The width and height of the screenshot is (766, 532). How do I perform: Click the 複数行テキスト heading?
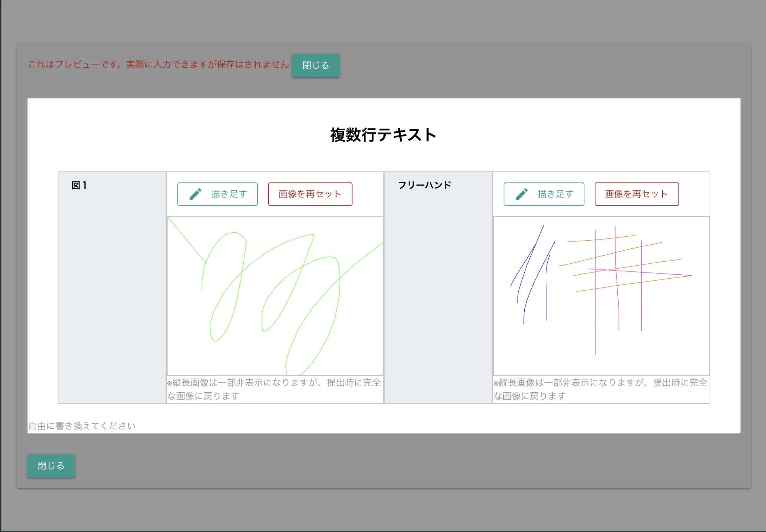(383, 135)
